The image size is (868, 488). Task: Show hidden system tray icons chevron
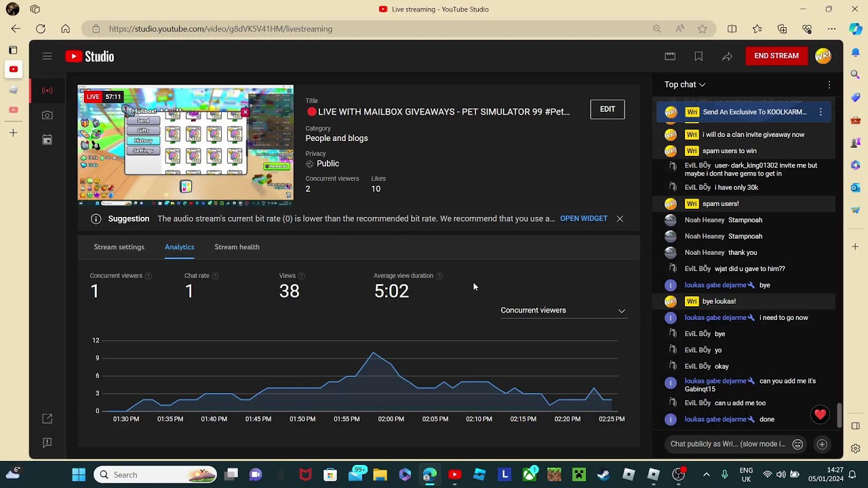[706, 474]
